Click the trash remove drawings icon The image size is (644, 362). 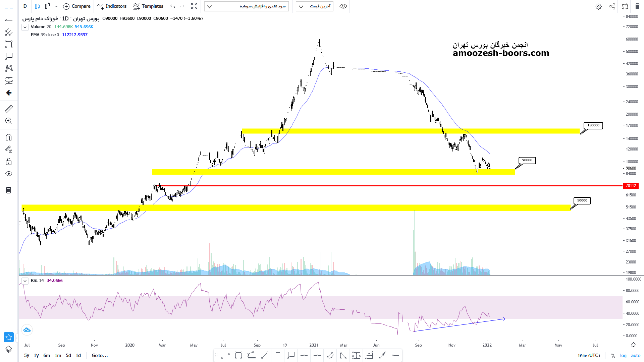(9, 190)
